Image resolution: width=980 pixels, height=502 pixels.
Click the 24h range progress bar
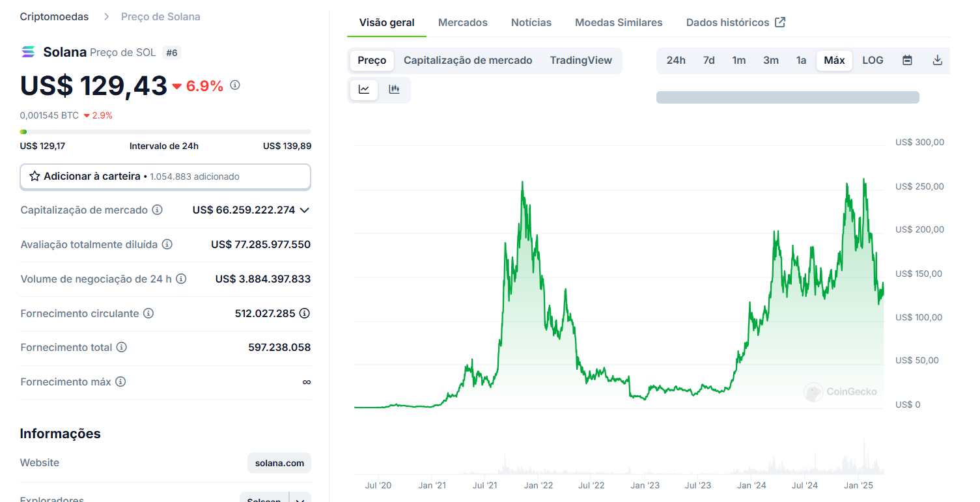pyautogui.click(x=165, y=132)
